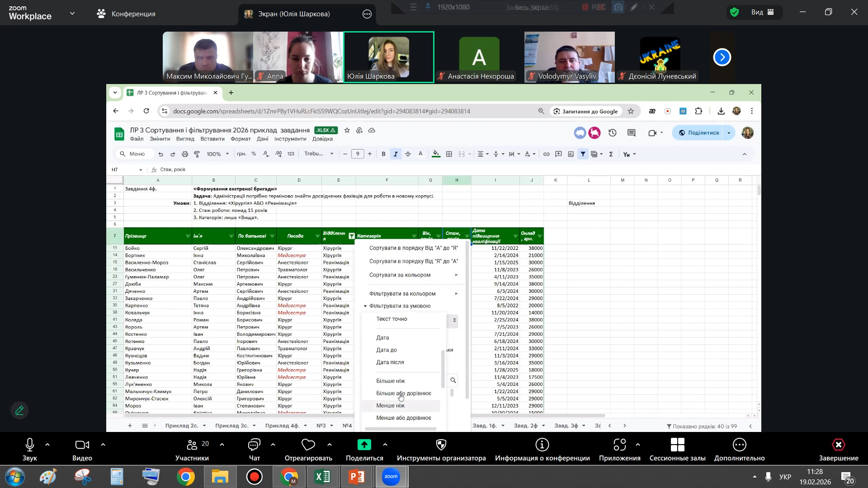Click the borders icon
The height and width of the screenshot is (488, 868).
tap(449, 154)
